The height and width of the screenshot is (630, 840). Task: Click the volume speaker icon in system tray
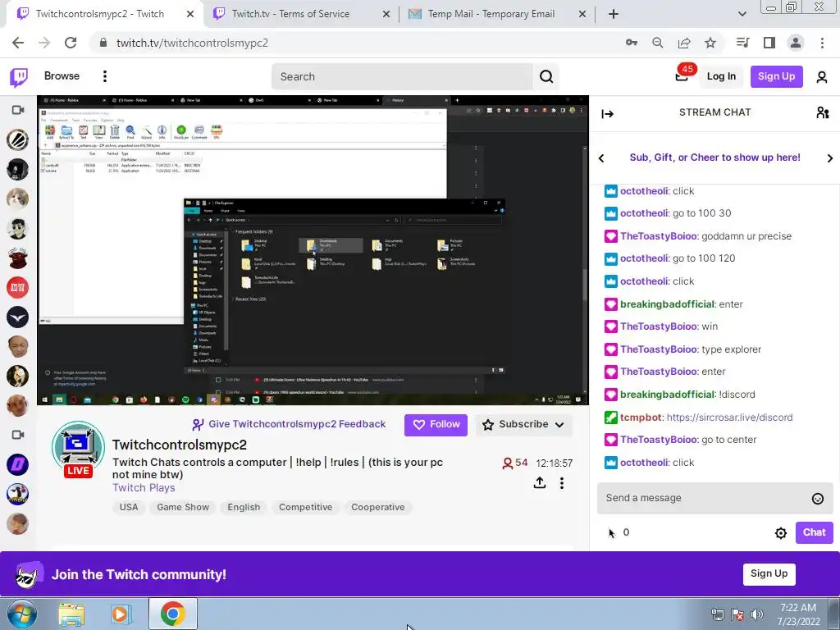[756, 614]
